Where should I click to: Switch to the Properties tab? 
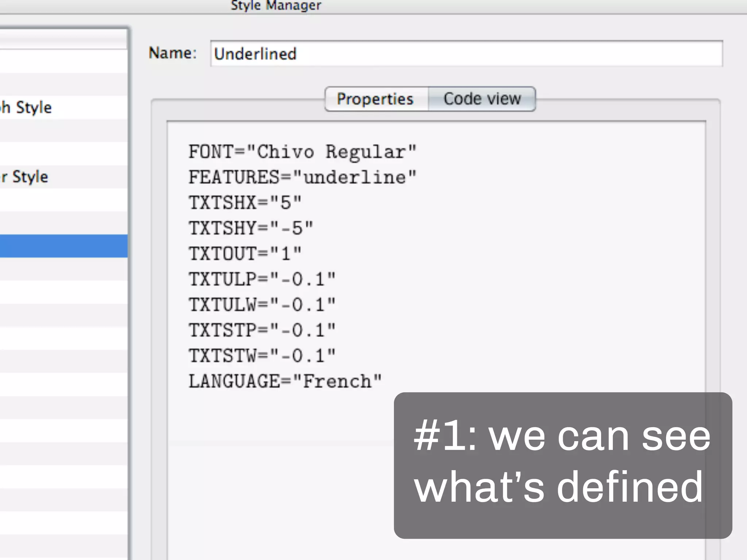tap(376, 99)
